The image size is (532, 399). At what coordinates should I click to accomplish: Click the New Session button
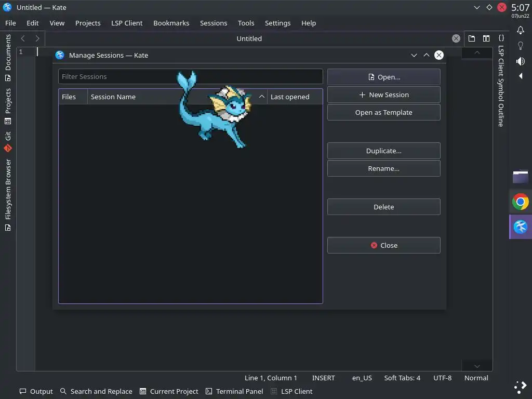384,95
